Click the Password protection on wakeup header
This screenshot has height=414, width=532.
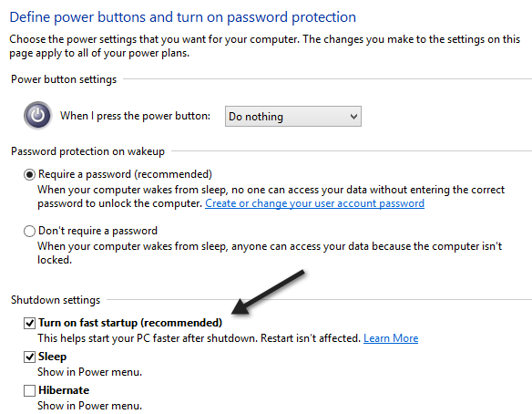tap(87, 151)
